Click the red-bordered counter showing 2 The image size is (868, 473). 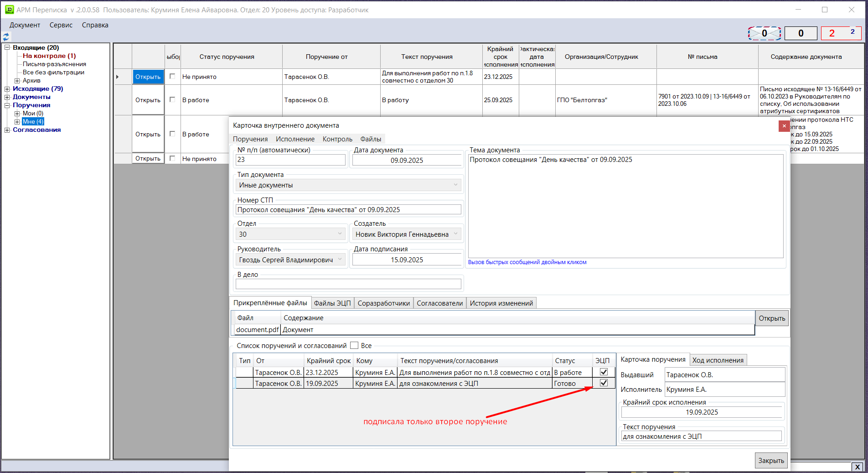point(841,33)
